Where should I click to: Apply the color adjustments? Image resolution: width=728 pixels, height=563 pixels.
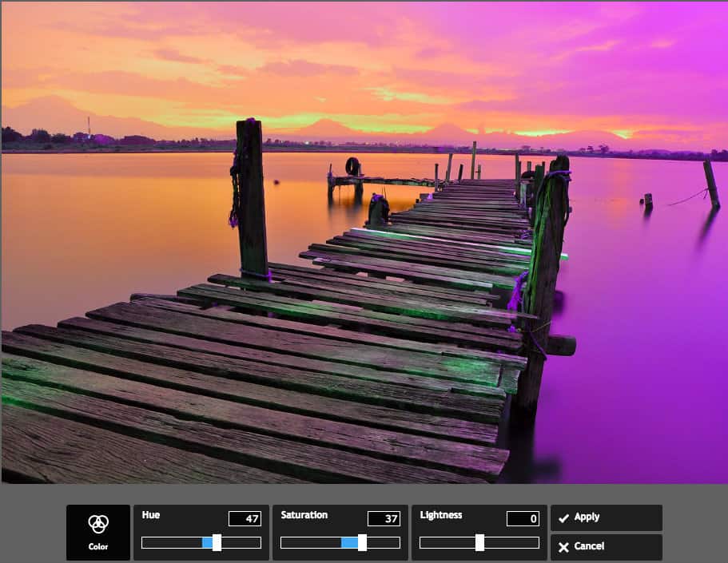[x=606, y=517]
